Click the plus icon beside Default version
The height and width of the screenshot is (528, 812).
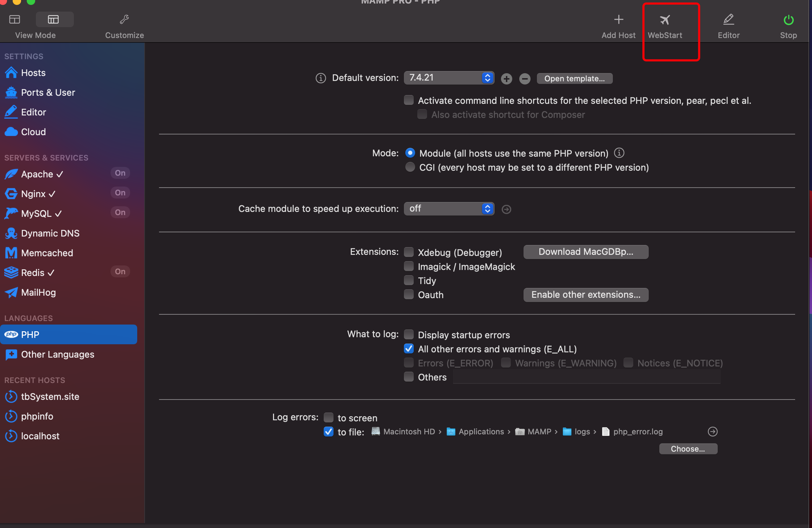click(506, 79)
